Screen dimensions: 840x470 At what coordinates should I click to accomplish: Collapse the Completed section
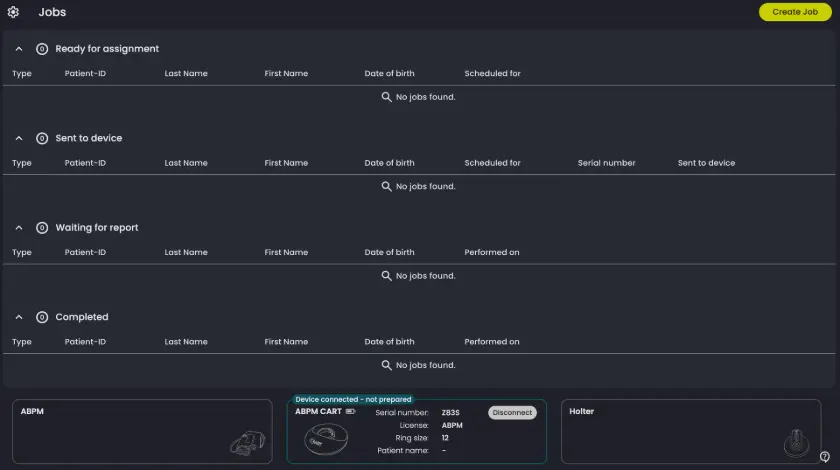(19, 317)
